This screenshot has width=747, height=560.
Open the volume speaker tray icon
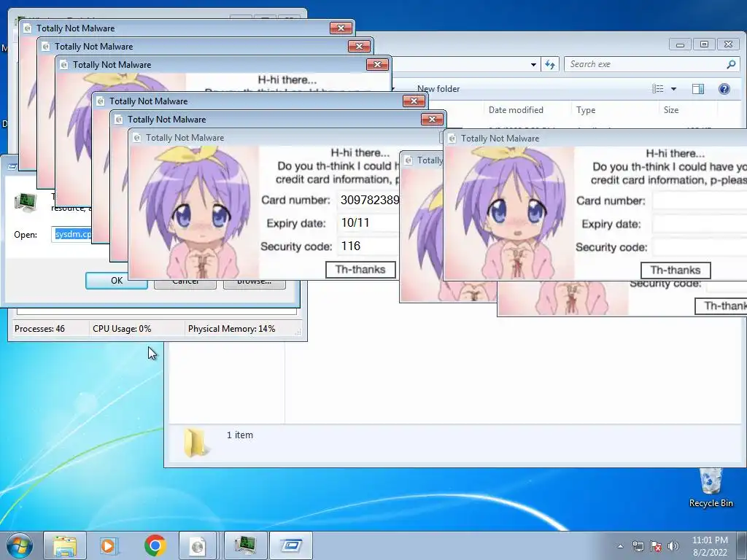click(673, 546)
